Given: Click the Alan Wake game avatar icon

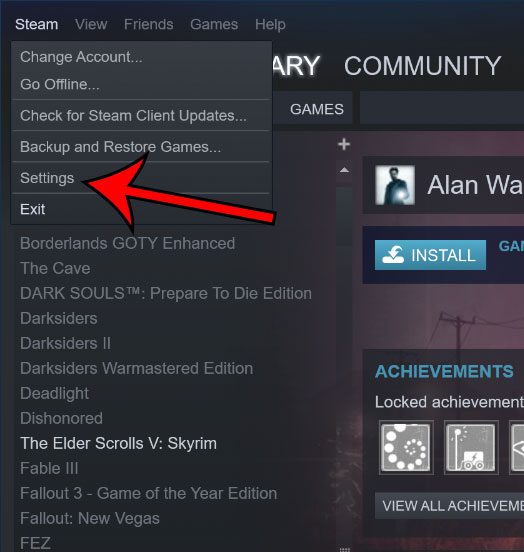Looking at the screenshot, I should pos(395,185).
